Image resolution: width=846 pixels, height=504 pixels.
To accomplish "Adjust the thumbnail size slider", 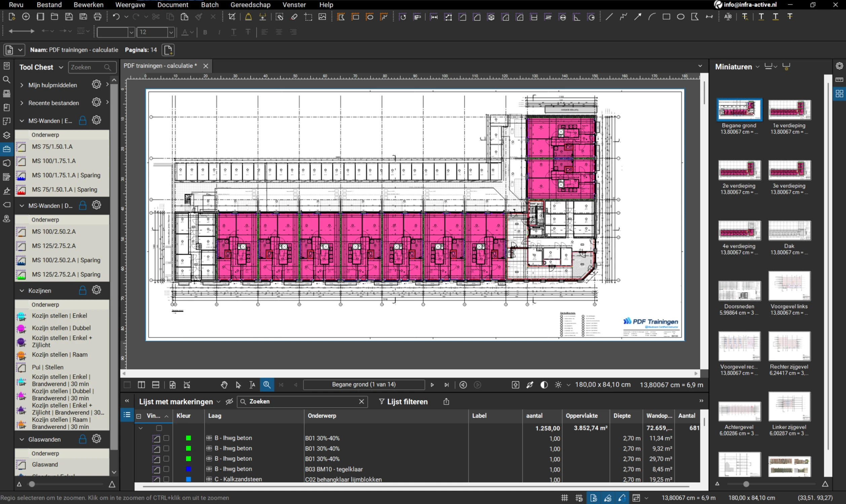I will pos(746,484).
